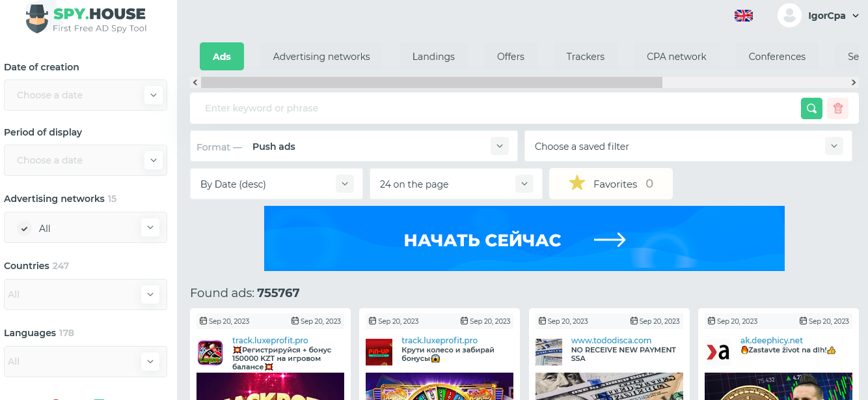Expand the Countries filter dropdown
This screenshot has height=400, width=868.
pos(150,294)
